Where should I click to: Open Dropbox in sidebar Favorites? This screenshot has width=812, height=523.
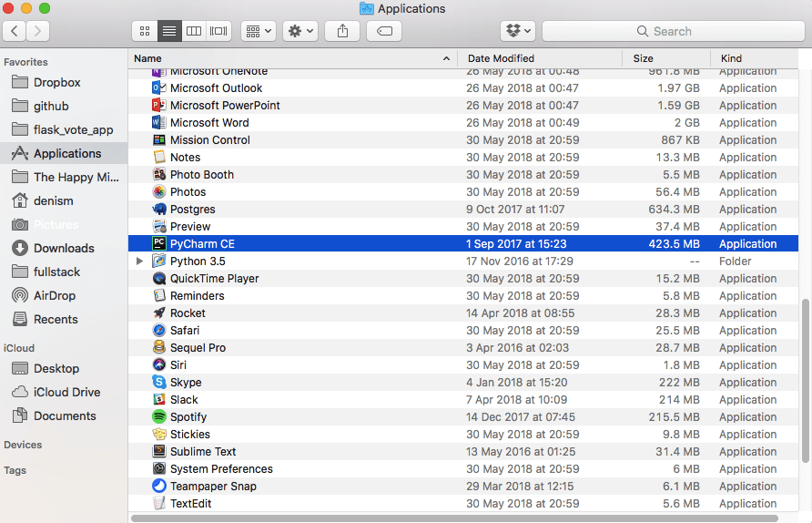coord(57,82)
